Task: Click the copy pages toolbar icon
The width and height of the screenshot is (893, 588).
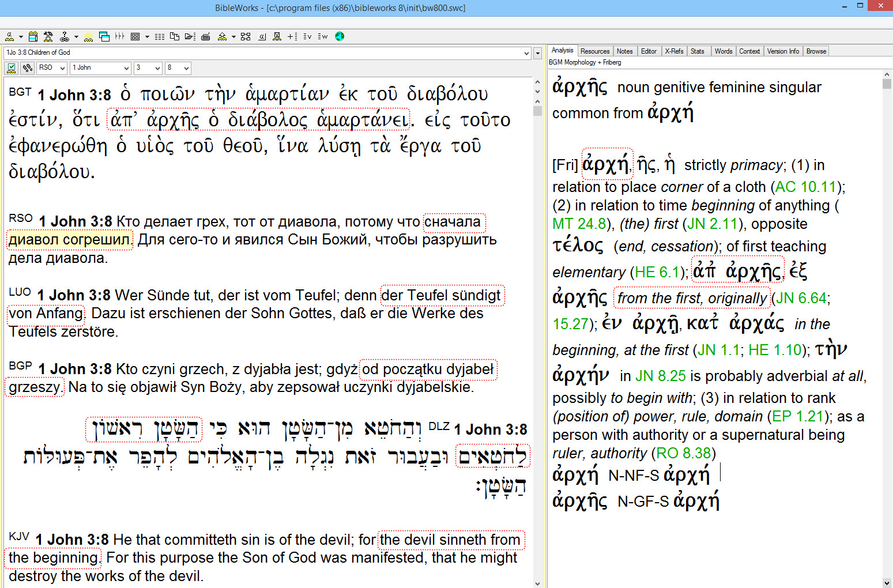Action: 175,37
